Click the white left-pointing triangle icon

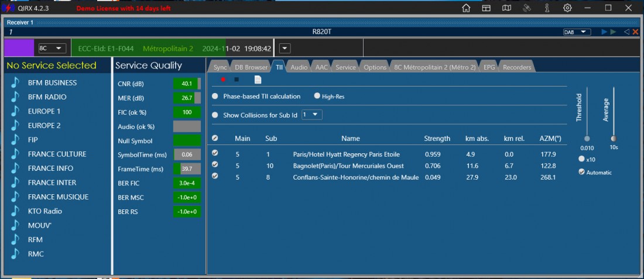(x=626, y=32)
